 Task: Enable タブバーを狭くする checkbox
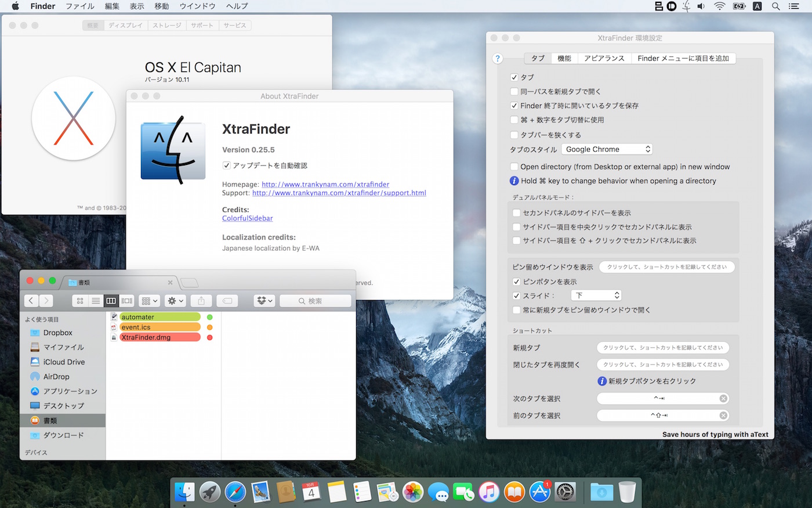coord(514,135)
